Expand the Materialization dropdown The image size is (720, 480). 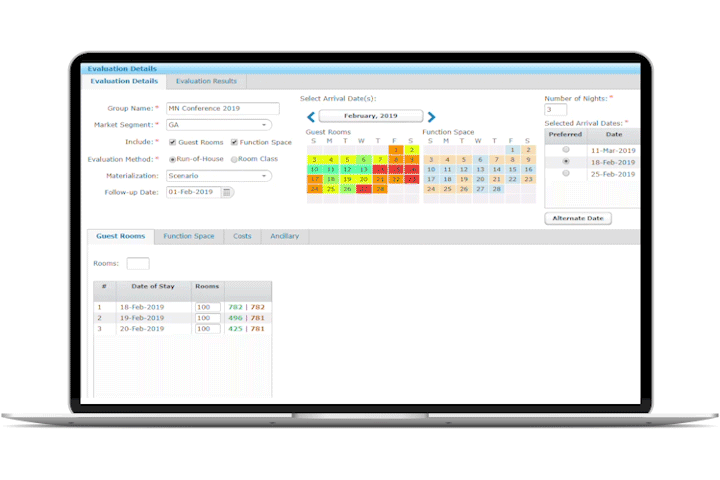click(x=218, y=176)
